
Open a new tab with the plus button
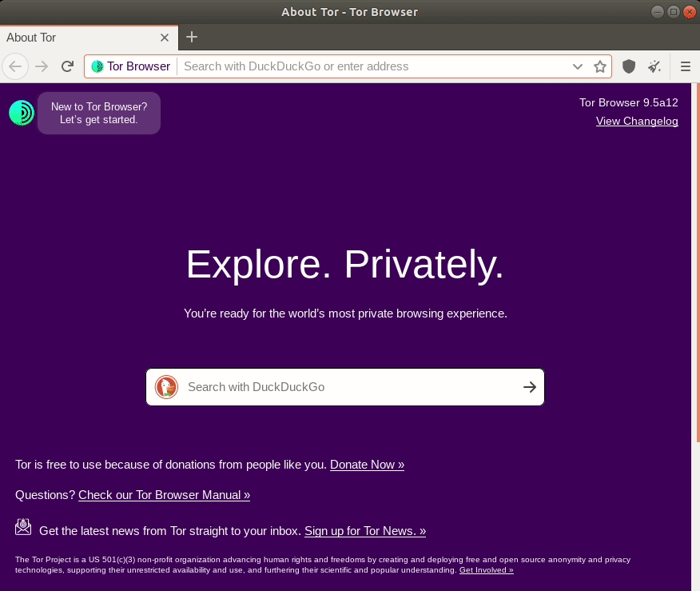(192, 37)
